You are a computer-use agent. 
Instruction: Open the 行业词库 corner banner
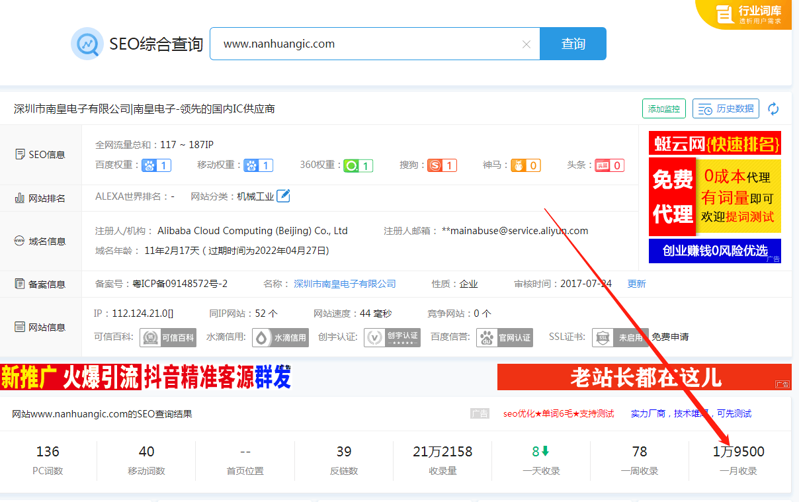[x=745, y=14]
